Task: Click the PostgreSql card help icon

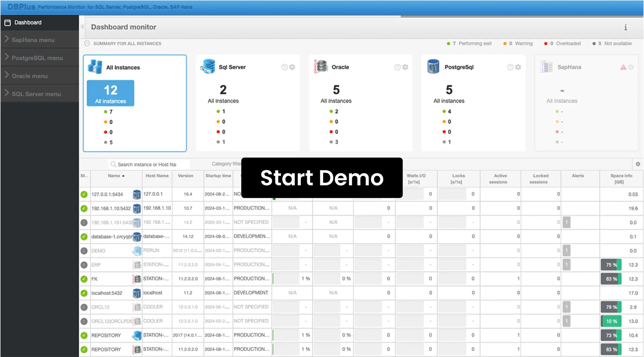Action: pos(511,67)
